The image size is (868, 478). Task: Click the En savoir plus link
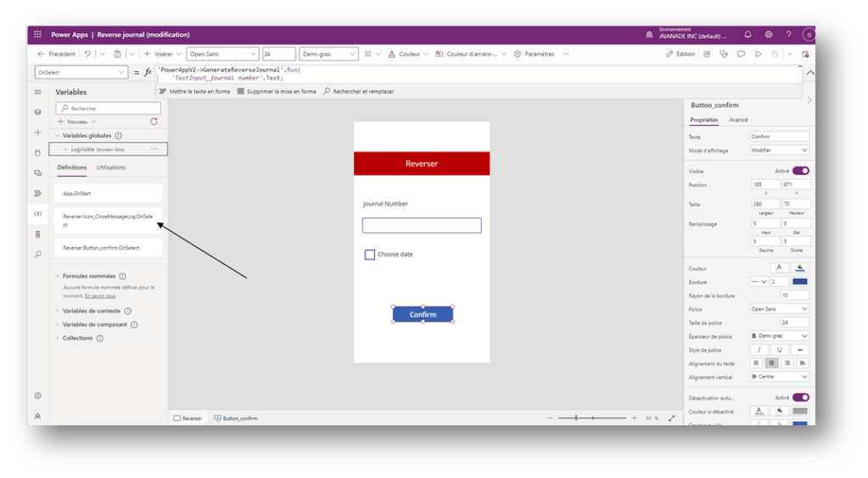pos(100,295)
